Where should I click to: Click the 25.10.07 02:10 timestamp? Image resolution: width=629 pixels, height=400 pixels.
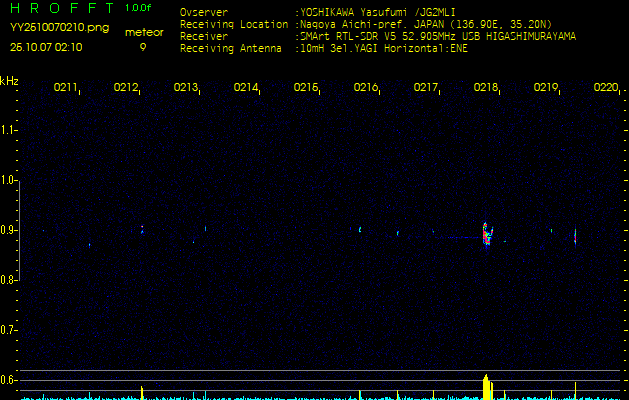[47, 46]
